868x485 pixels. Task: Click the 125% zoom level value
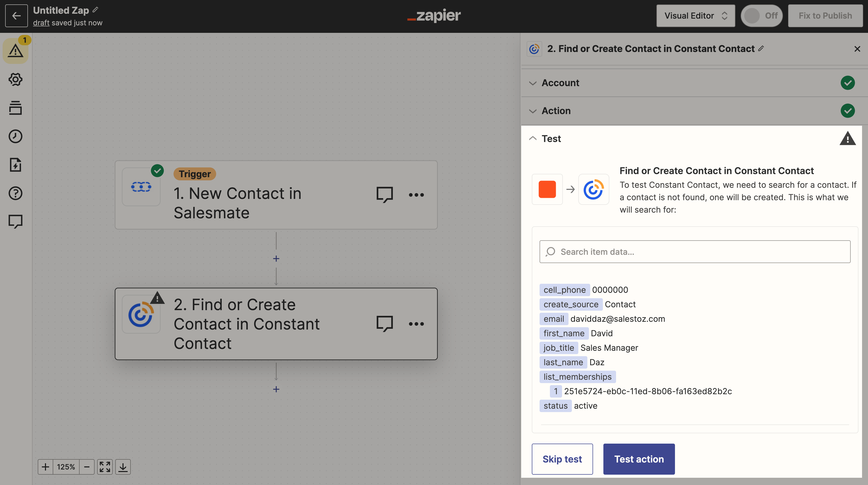[66, 467]
